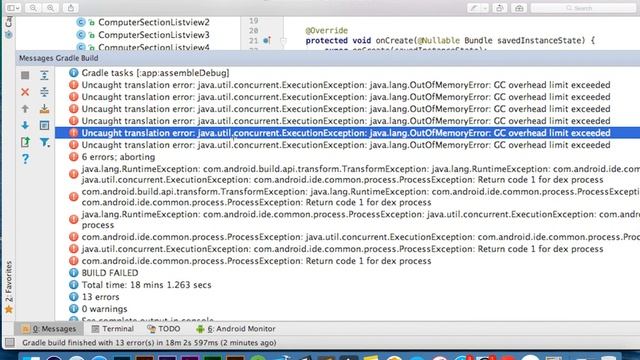This screenshot has height=360, width=640.
Task: Click the info icon next to 'Gradle tasks'
Action: (73, 73)
